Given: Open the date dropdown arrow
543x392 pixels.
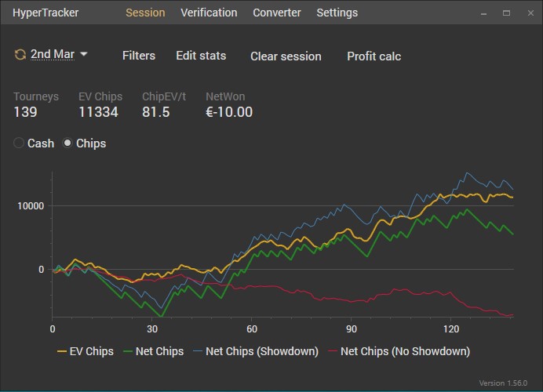Looking at the screenshot, I should click(84, 54).
